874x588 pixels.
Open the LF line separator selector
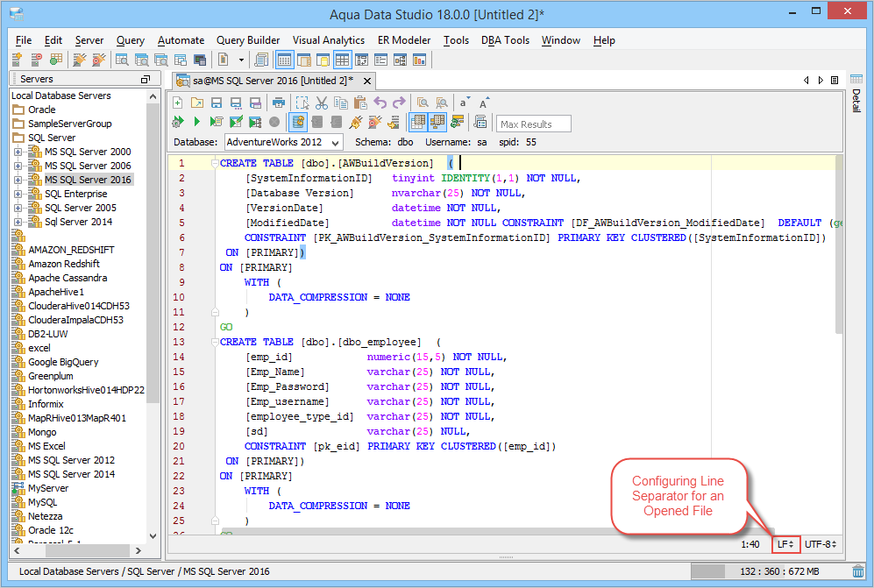(x=785, y=544)
